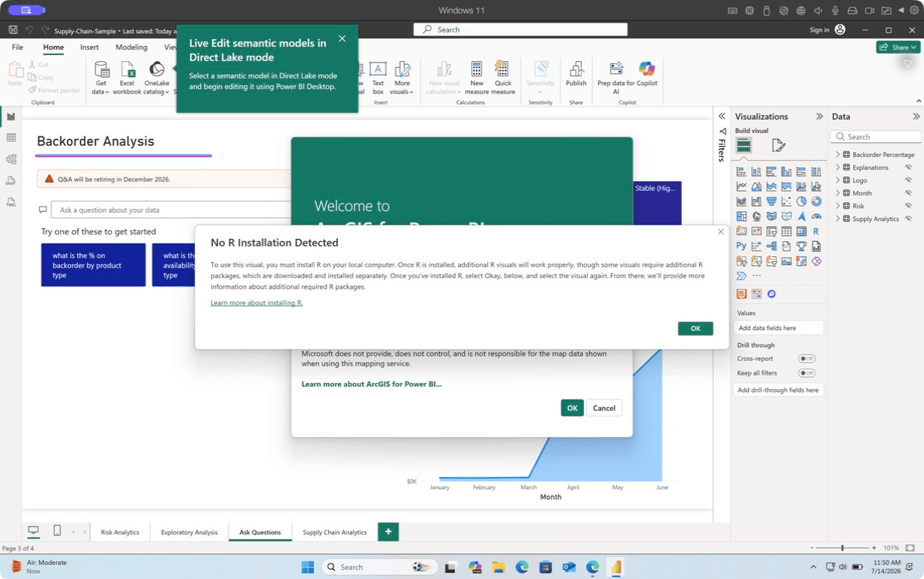This screenshot has height=579, width=924.
Task: Expand the Risk table
Action: pos(837,206)
